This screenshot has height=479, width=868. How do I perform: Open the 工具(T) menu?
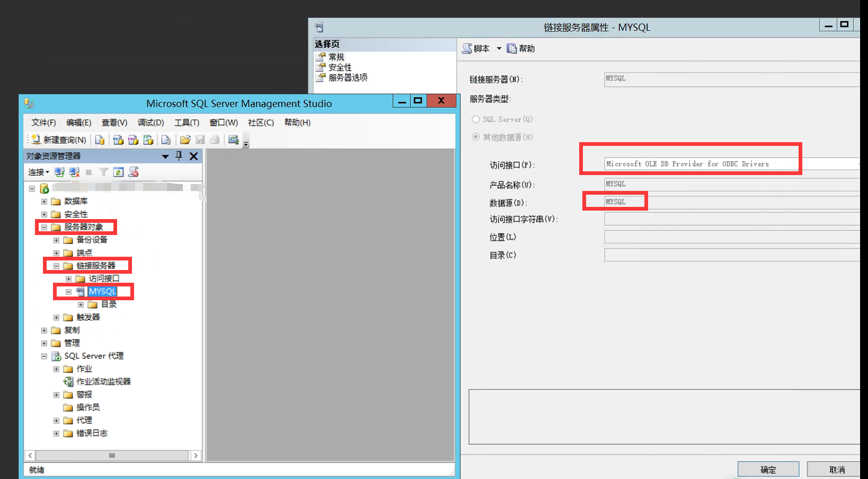(x=187, y=123)
